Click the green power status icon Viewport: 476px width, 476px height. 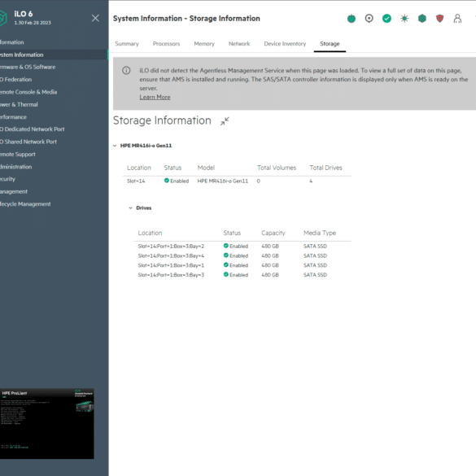point(352,19)
